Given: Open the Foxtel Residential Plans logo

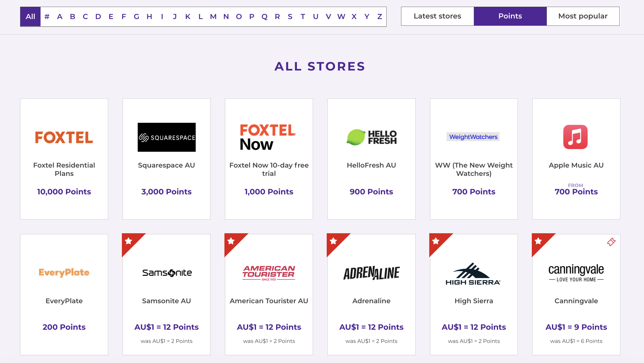Looking at the screenshot, I should click(64, 137).
